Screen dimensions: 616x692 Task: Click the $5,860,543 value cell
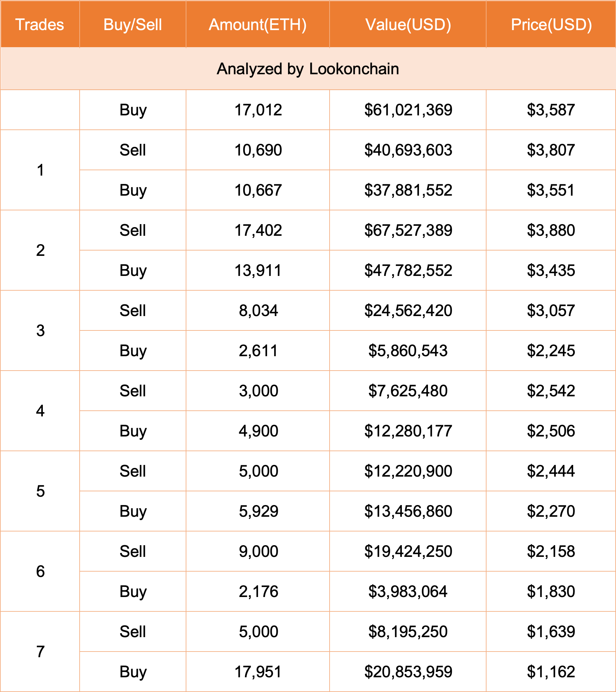click(408, 351)
